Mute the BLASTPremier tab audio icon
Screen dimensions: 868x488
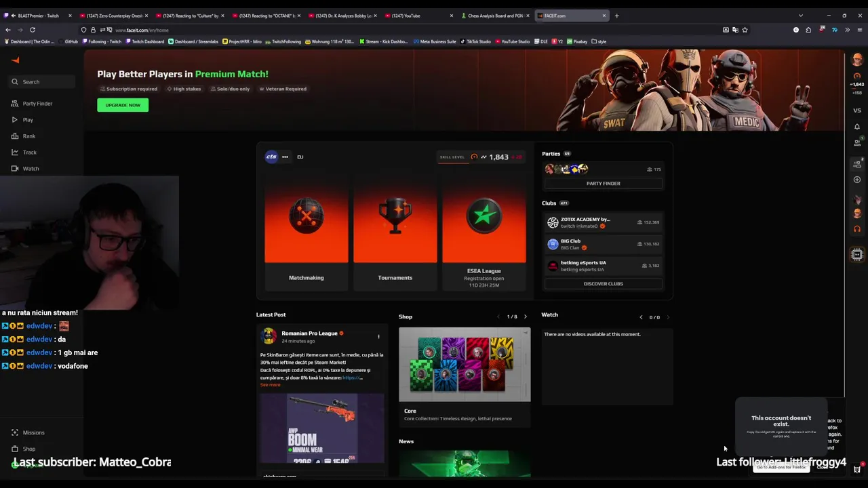14,16
